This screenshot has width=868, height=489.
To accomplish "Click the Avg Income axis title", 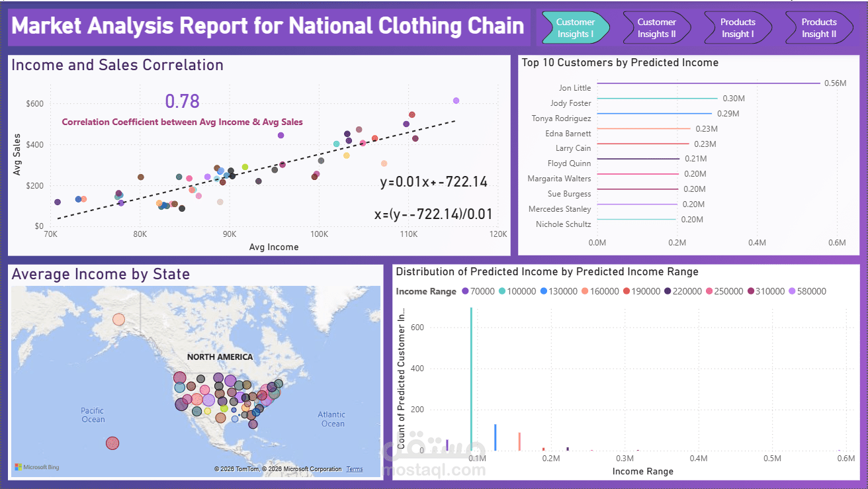I will (x=274, y=247).
